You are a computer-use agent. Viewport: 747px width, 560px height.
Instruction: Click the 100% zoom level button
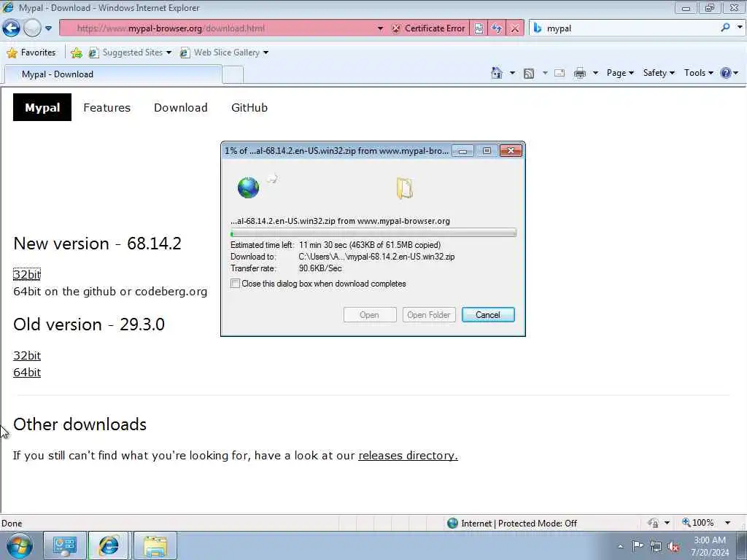pos(698,523)
